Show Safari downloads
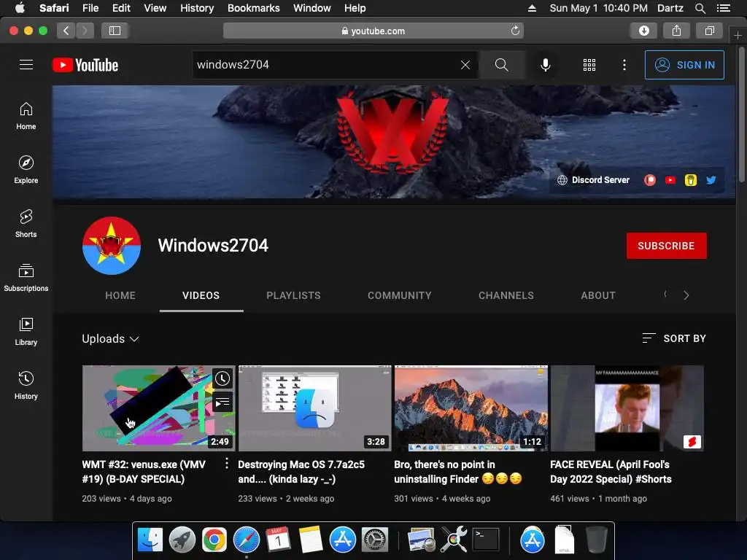747x560 pixels. pos(644,31)
